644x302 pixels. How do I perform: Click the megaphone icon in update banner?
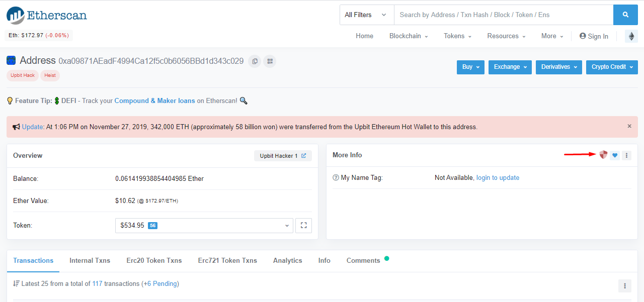(x=16, y=127)
